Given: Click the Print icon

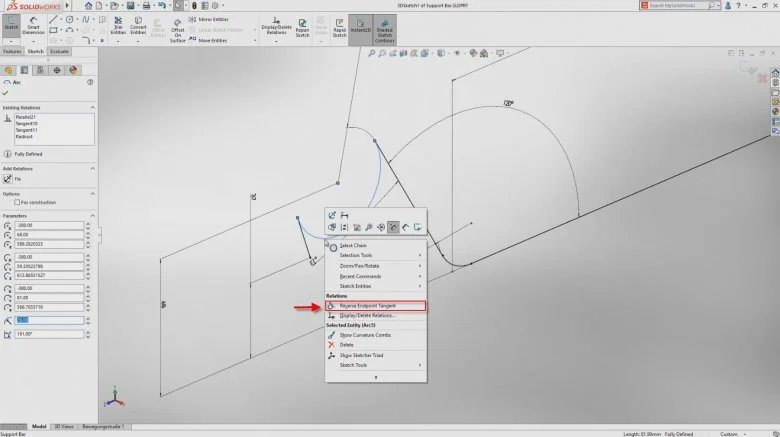Looking at the screenshot, I should pos(146,5).
